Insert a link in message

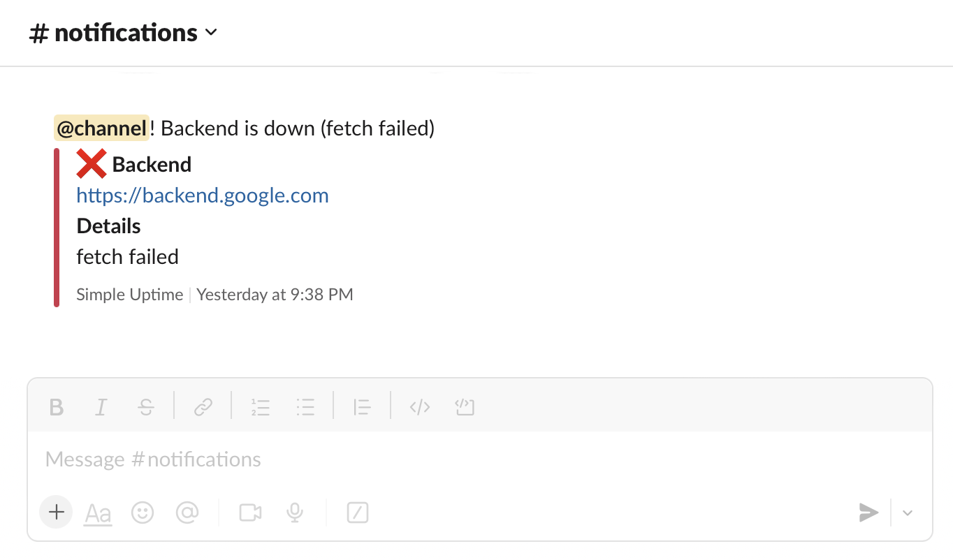(203, 407)
